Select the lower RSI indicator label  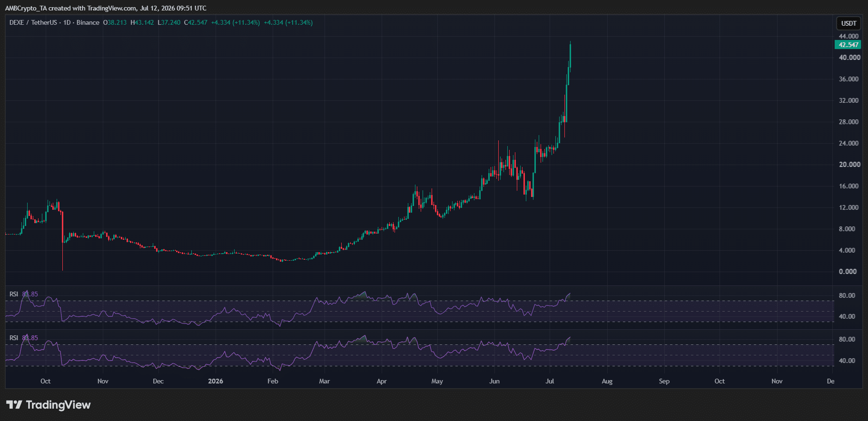[x=14, y=338]
